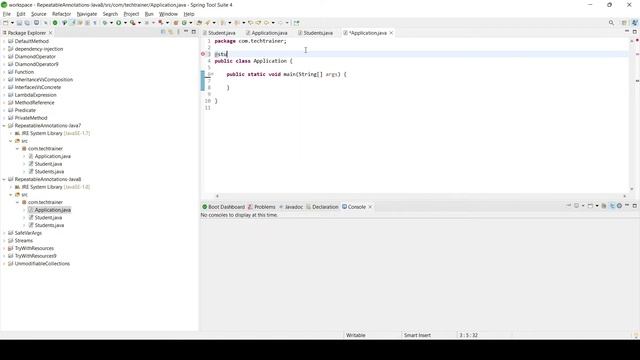Viewport: 640px width, 360px height.
Task: Open the External Tools dropdown arrow
Action: tap(139, 23)
